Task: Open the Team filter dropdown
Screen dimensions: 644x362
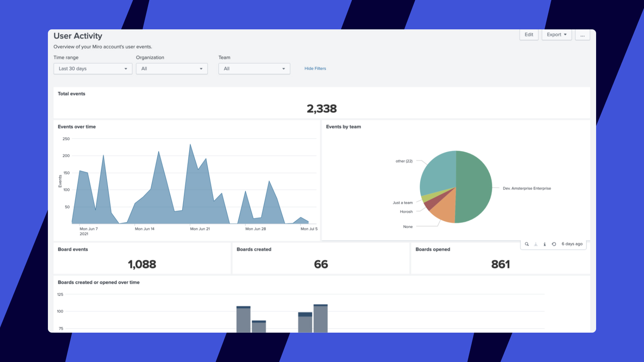Action: pyautogui.click(x=254, y=69)
